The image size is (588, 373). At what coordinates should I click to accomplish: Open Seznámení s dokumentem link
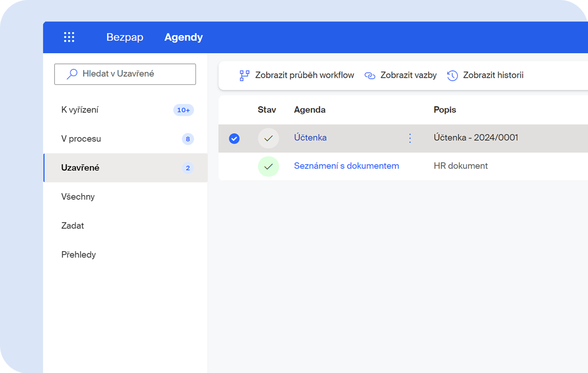(347, 166)
